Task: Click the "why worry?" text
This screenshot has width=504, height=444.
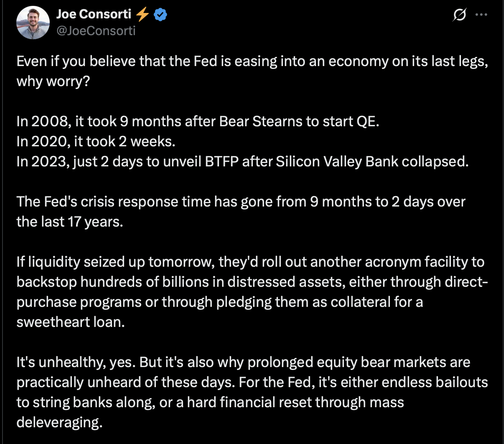Action: tap(53, 81)
